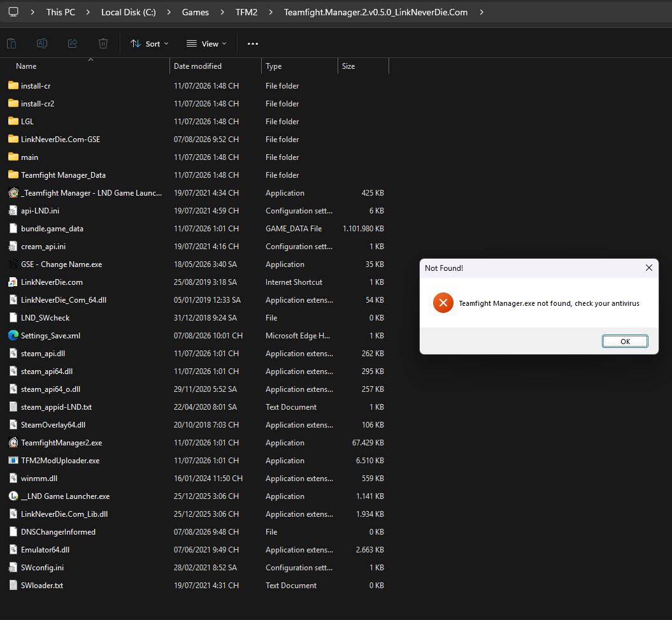Expand the chevron after TFM2 breadcrumb
Screen dimensions: 672x620
point(271,13)
